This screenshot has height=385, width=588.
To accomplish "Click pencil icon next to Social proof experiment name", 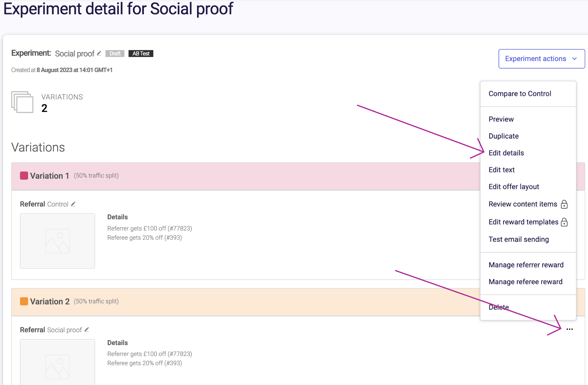I will click(x=99, y=53).
